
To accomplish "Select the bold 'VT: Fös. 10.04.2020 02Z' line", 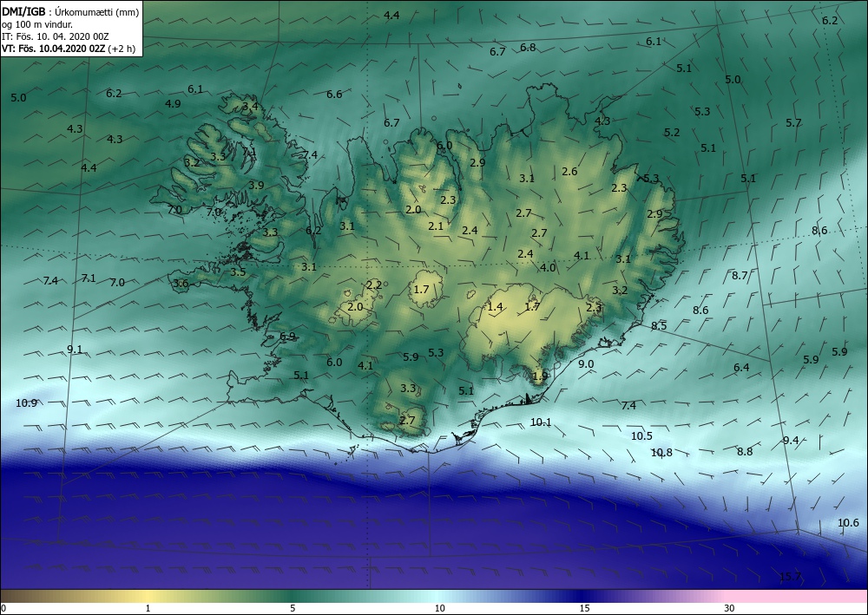I will pyautogui.click(x=53, y=49).
